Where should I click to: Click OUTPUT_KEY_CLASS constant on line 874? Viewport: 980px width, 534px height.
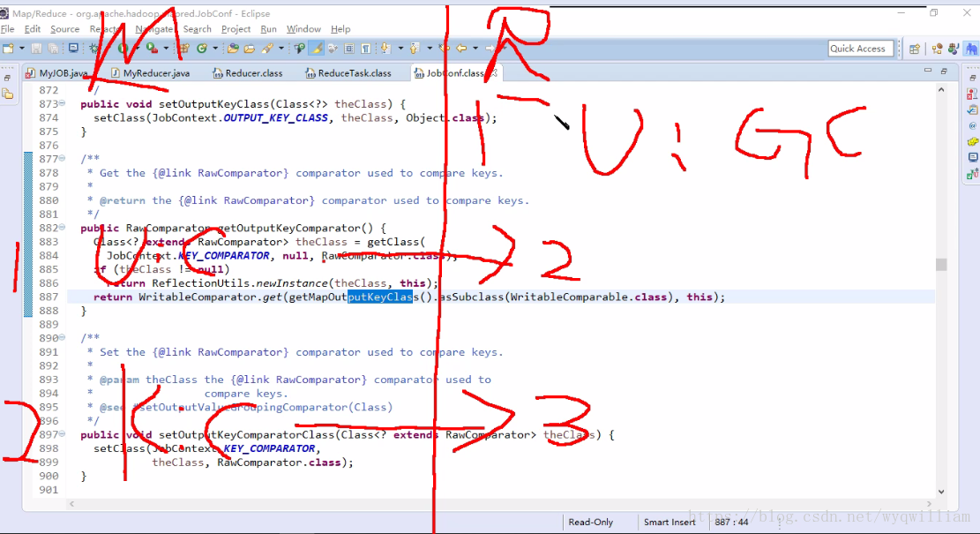tap(275, 117)
